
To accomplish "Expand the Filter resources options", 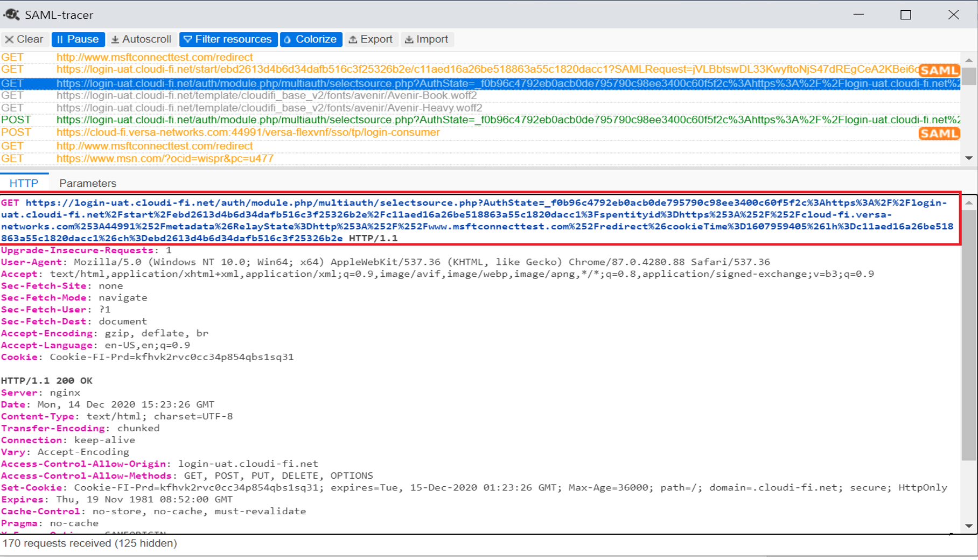I will [x=228, y=39].
